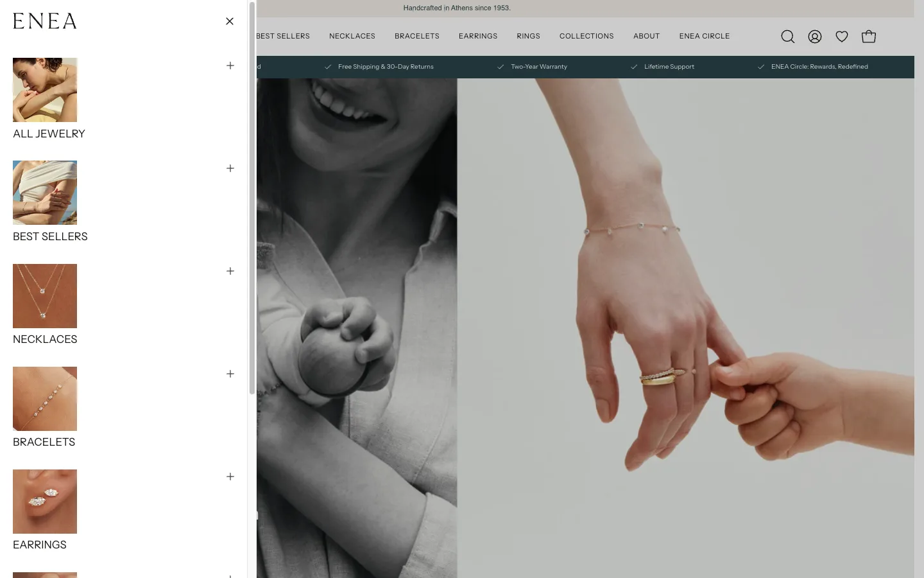Open ENEA CIRCLE in top navigation
The height and width of the screenshot is (578, 924).
tap(705, 36)
